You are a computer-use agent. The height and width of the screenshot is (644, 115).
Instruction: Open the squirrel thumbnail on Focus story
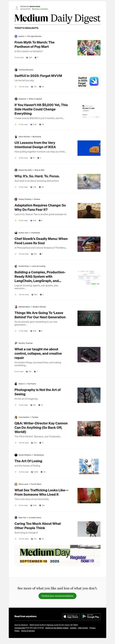coord(89,182)
